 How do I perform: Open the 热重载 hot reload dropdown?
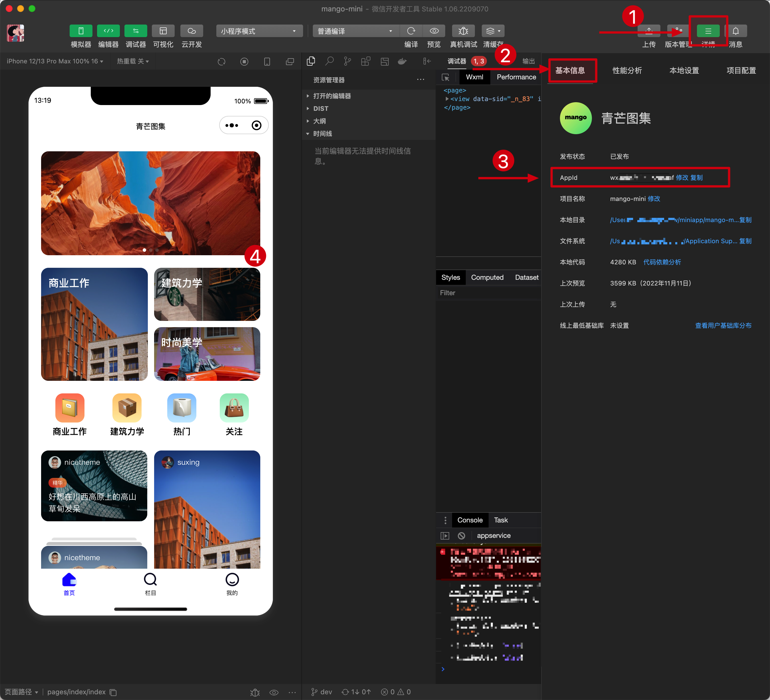[x=132, y=61]
